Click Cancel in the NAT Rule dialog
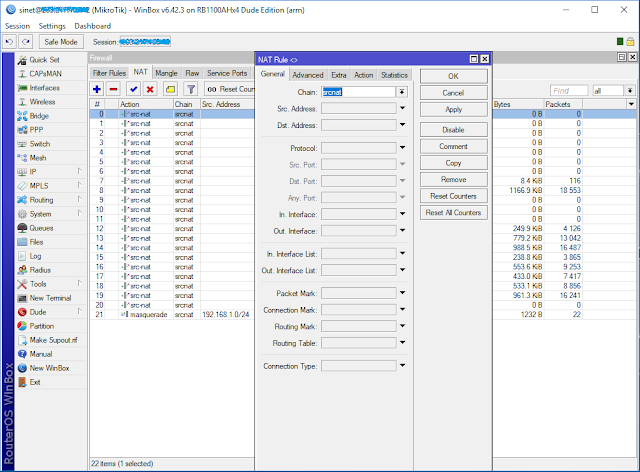 coord(453,93)
